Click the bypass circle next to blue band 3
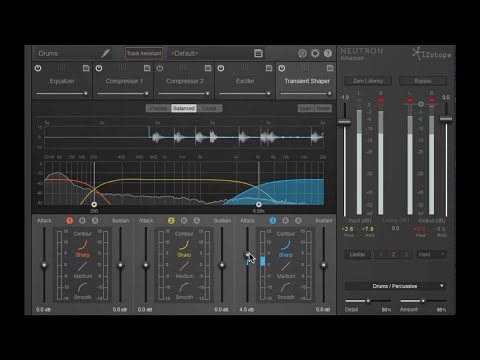The width and height of the screenshot is (480, 360). coord(286,221)
